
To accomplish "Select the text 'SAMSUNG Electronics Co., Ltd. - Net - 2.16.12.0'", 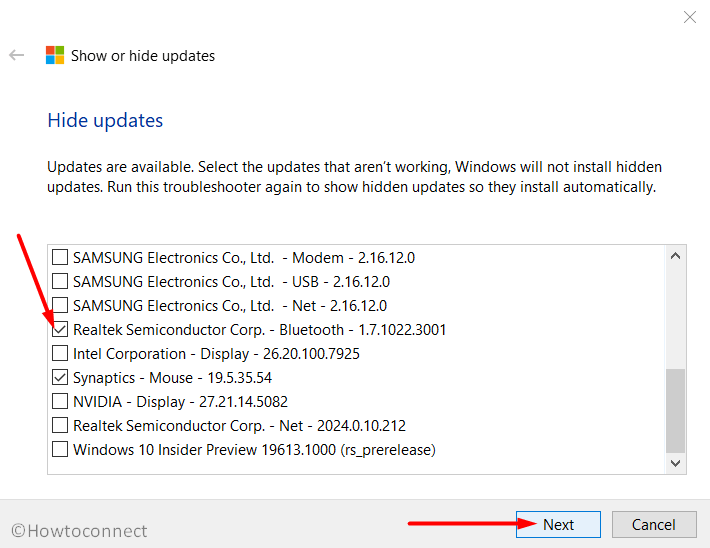I will (x=230, y=306).
